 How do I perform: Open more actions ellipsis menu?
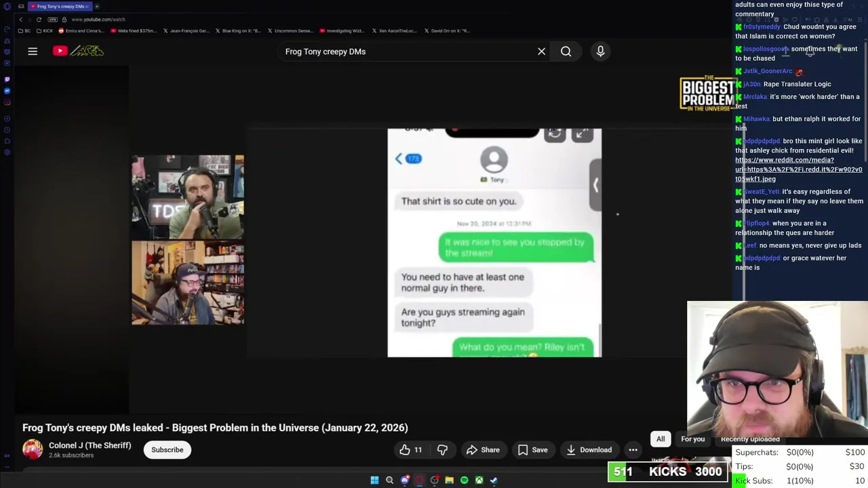coord(633,449)
